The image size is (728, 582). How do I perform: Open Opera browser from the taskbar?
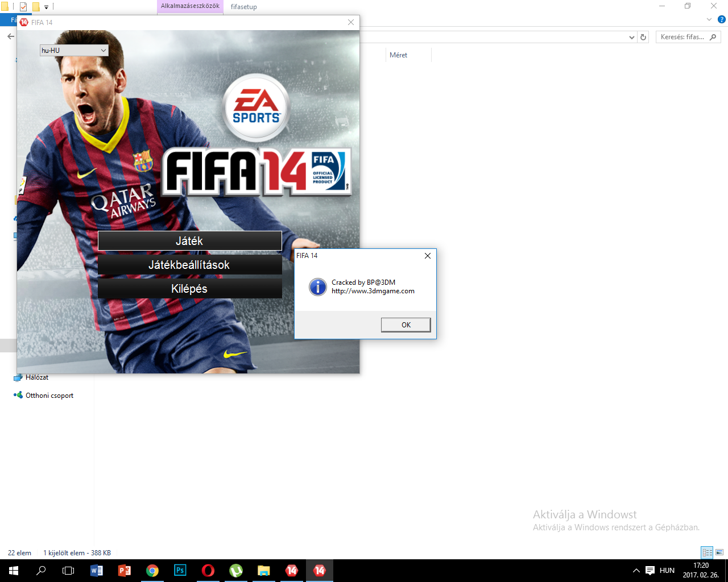(208, 571)
